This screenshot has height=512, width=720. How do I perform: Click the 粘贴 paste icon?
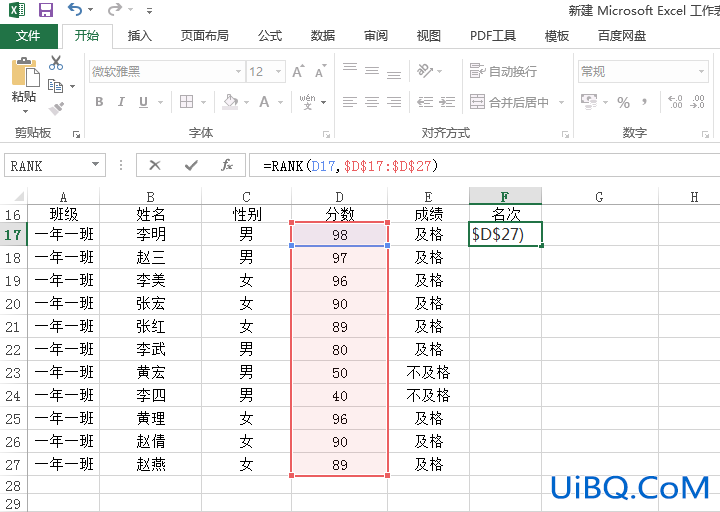point(24,73)
